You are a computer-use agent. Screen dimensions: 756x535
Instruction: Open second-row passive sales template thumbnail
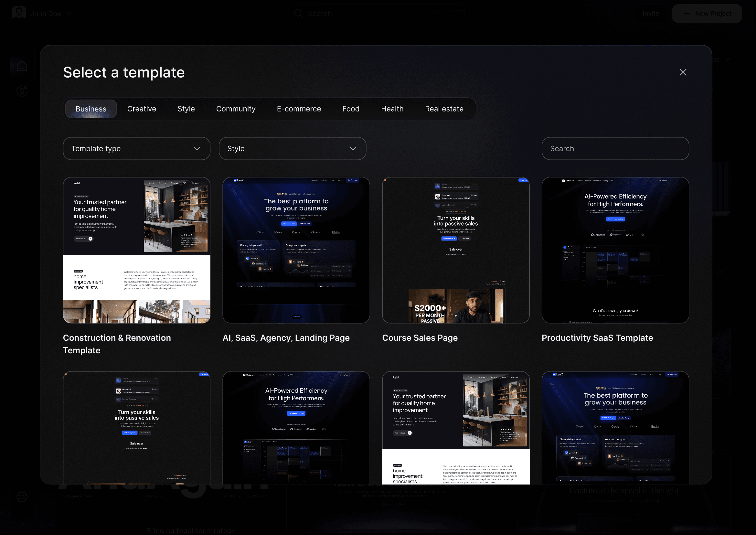point(136,428)
